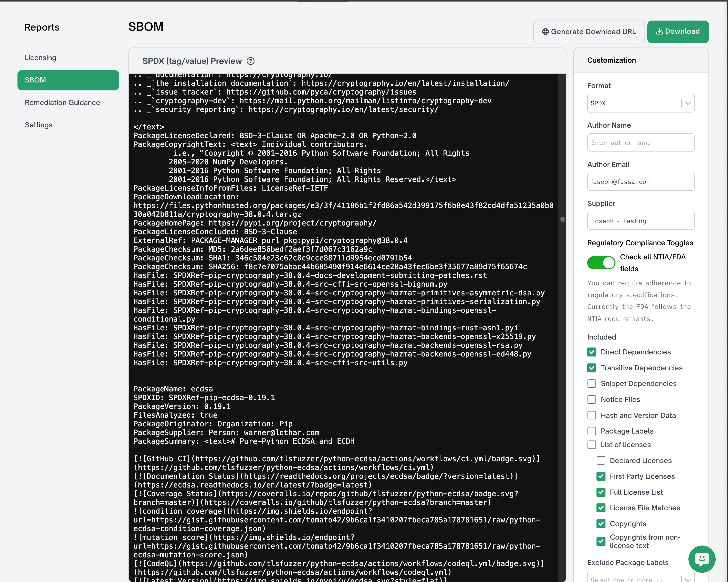Enable Snippet Dependencies checkbox
The height and width of the screenshot is (582, 728).
tap(592, 383)
